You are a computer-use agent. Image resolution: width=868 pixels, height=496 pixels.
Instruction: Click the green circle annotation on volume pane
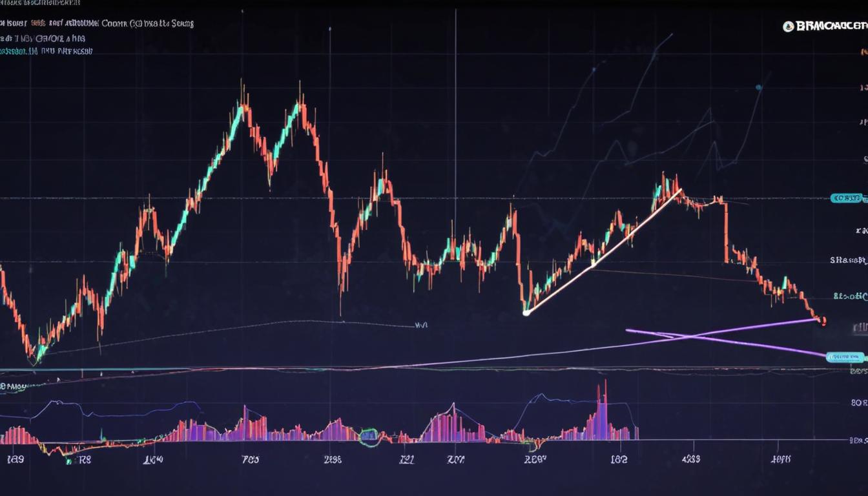(369, 438)
